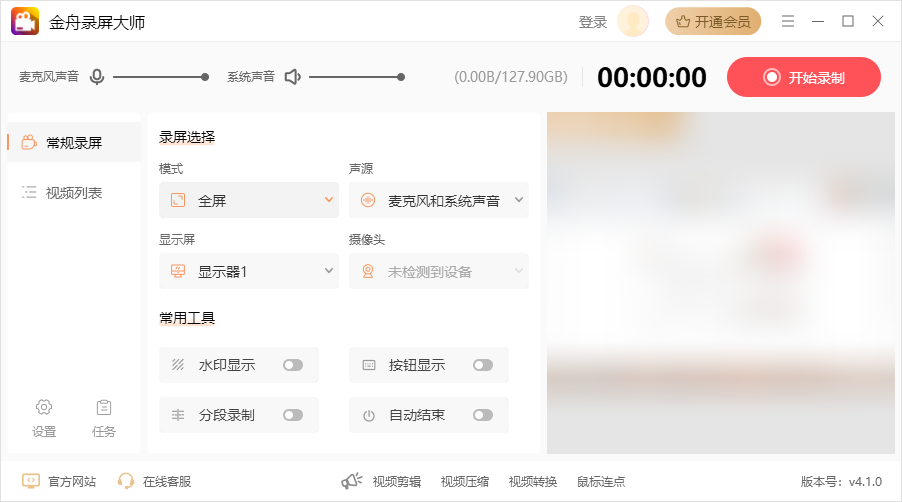Click the watermark stripes icon

tap(178, 365)
